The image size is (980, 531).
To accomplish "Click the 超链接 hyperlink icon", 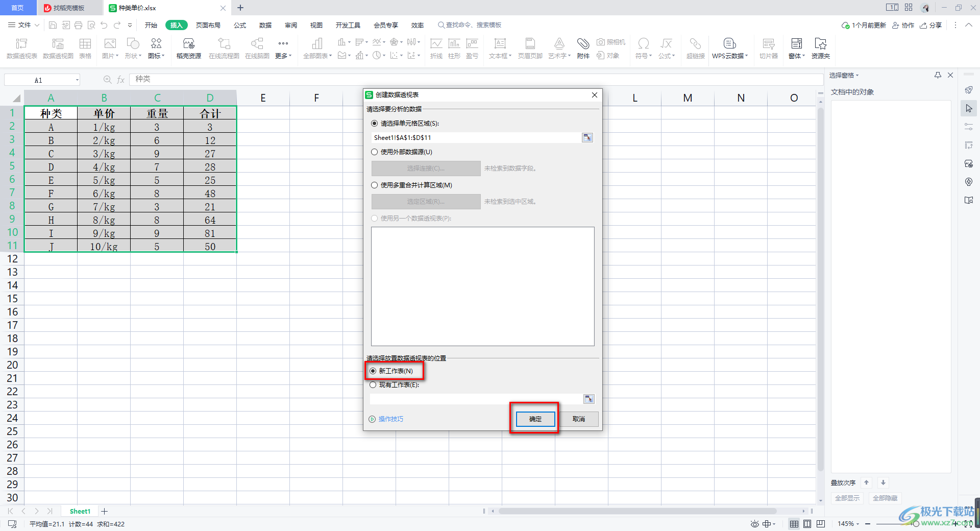I will [695, 49].
